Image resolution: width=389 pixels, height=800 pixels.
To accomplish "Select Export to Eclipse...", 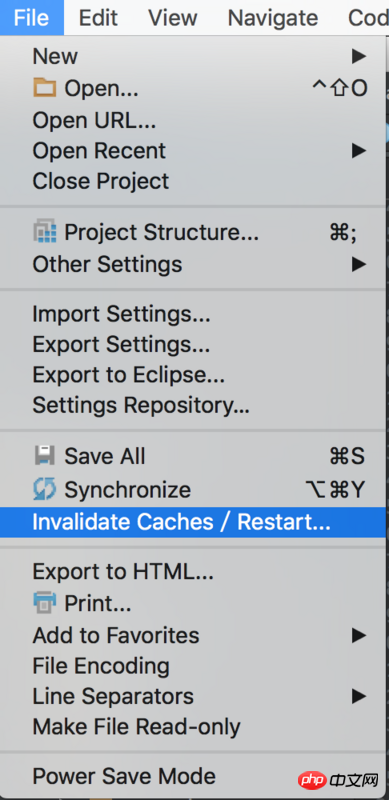I will (193, 375).
